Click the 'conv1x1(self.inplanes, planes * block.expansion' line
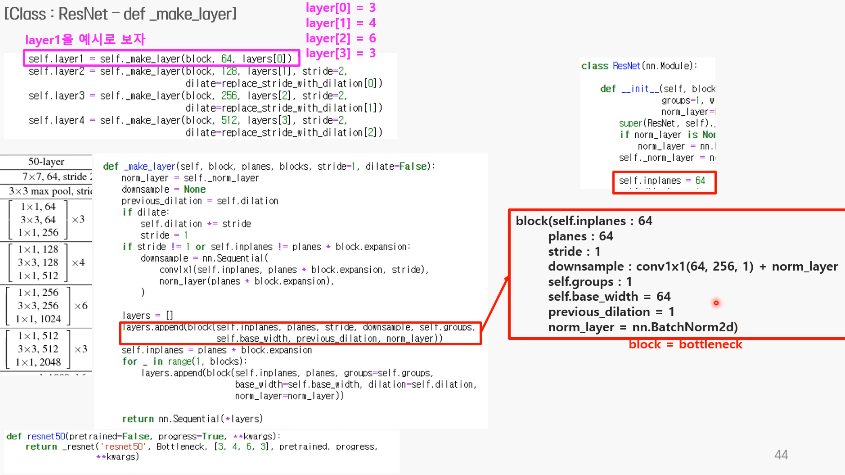845x475 pixels. [294, 270]
